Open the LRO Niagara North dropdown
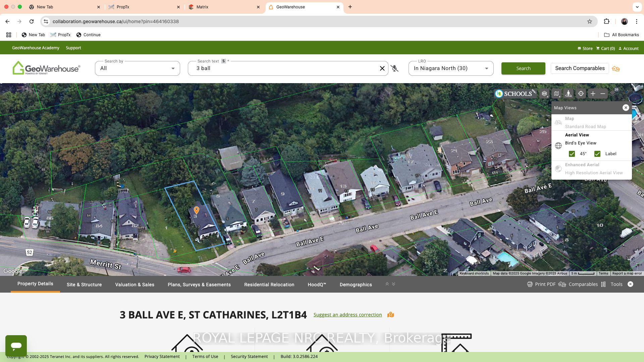Image resolution: width=644 pixels, height=362 pixels. (451, 68)
